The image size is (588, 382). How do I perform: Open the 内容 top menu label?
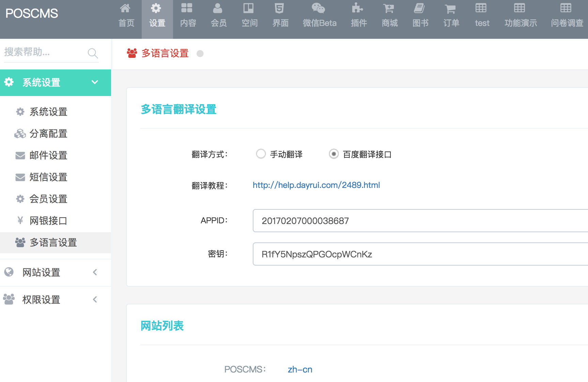188,23
